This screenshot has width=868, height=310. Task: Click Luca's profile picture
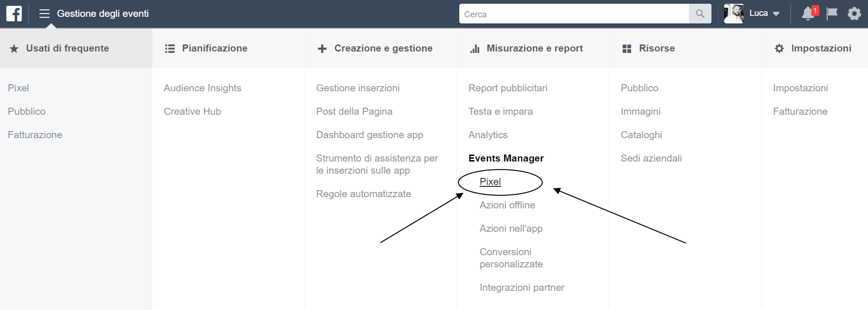tap(733, 14)
